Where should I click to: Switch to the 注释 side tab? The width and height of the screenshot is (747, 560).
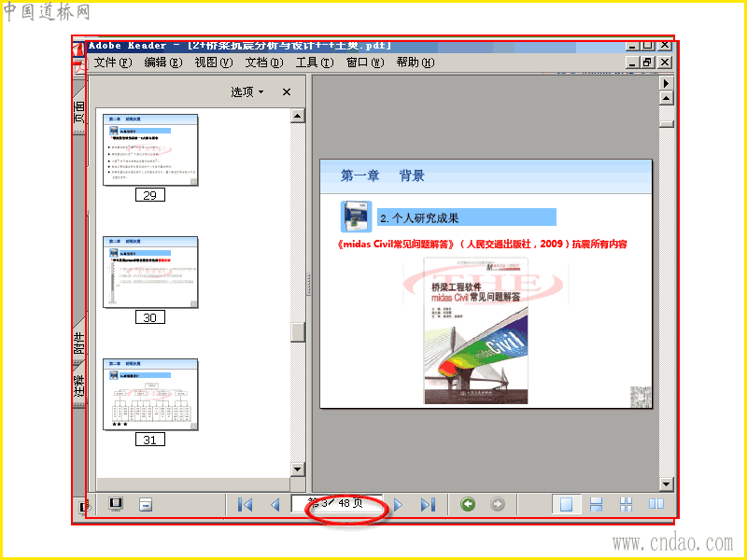click(x=79, y=385)
